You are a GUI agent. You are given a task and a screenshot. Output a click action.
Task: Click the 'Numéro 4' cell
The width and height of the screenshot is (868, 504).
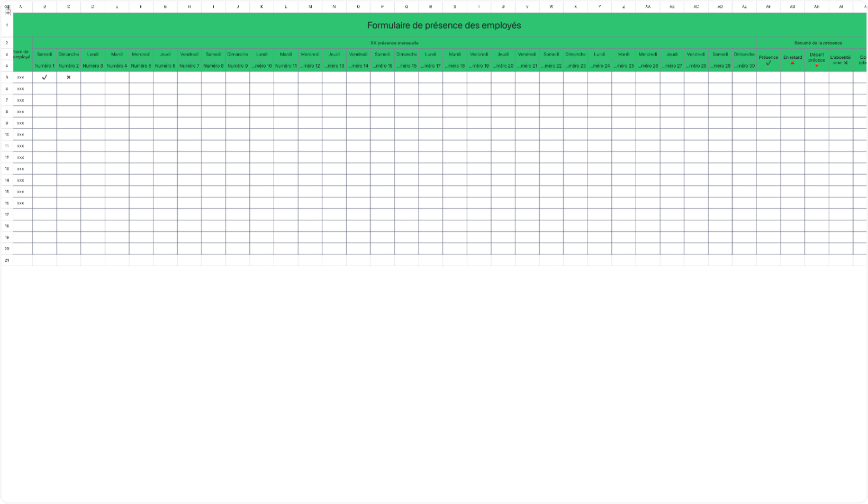117,66
